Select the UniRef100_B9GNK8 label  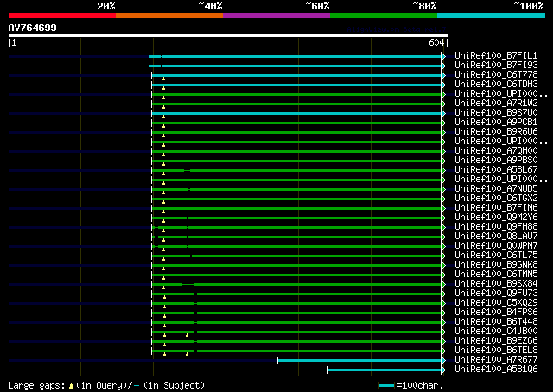[496, 265]
